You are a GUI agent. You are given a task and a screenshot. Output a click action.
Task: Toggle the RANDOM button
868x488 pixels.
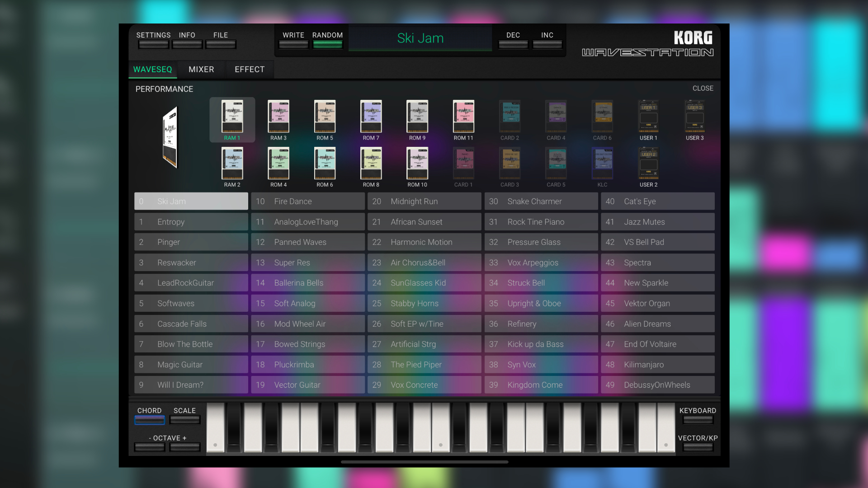pos(327,44)
